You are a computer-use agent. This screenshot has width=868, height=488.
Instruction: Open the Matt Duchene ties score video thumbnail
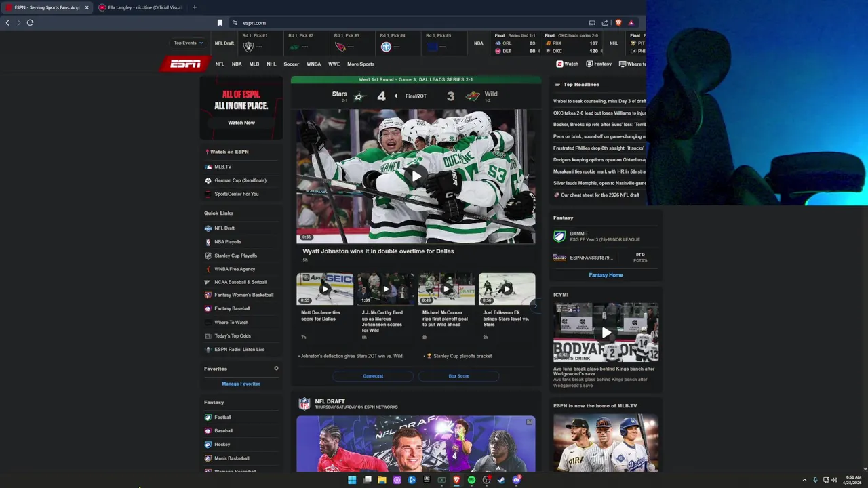325,289
